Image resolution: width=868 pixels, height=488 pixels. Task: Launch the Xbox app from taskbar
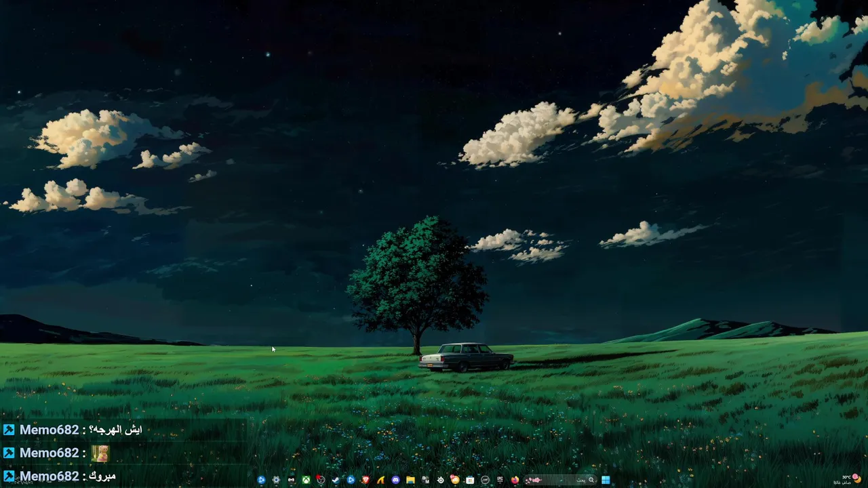306,480
